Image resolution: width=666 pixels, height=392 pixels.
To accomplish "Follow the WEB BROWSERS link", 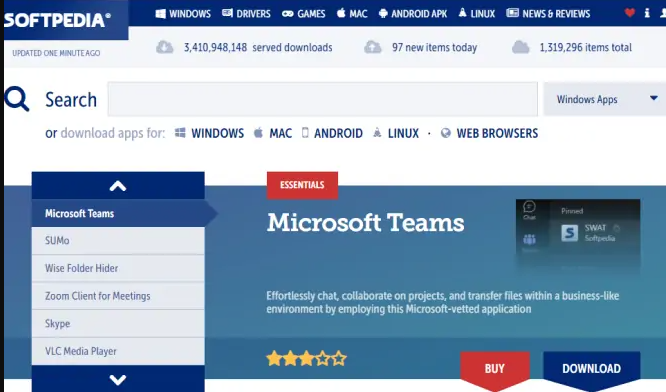I will point(497,133).
